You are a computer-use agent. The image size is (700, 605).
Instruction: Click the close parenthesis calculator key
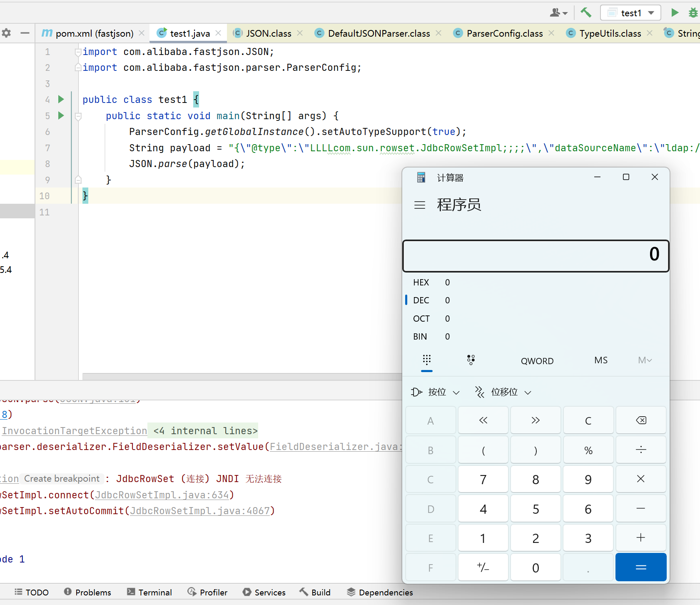[536, 450]
